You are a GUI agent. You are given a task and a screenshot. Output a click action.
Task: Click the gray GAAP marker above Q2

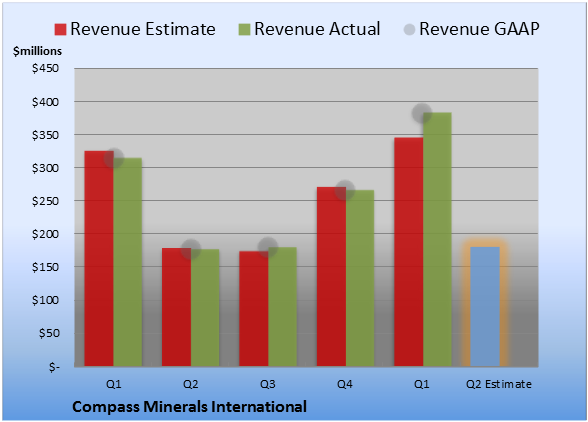(x=191, y=249)
